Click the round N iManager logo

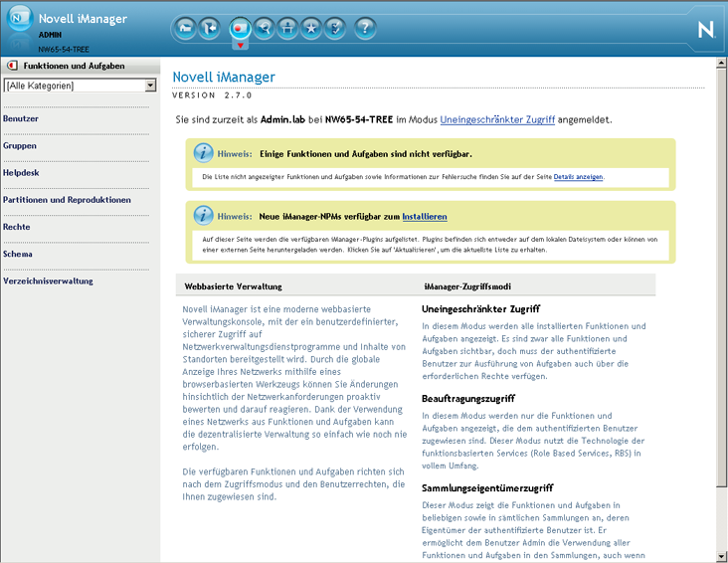(20, 18)
